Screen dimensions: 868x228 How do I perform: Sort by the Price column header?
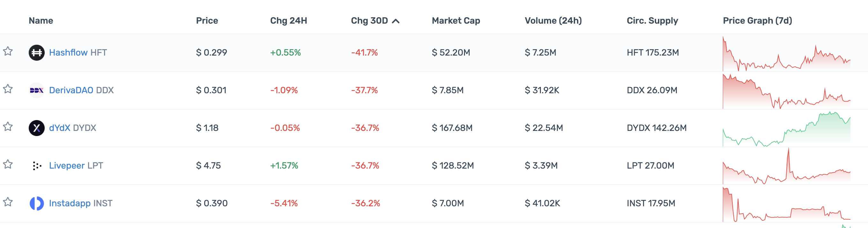coord(207,20)
